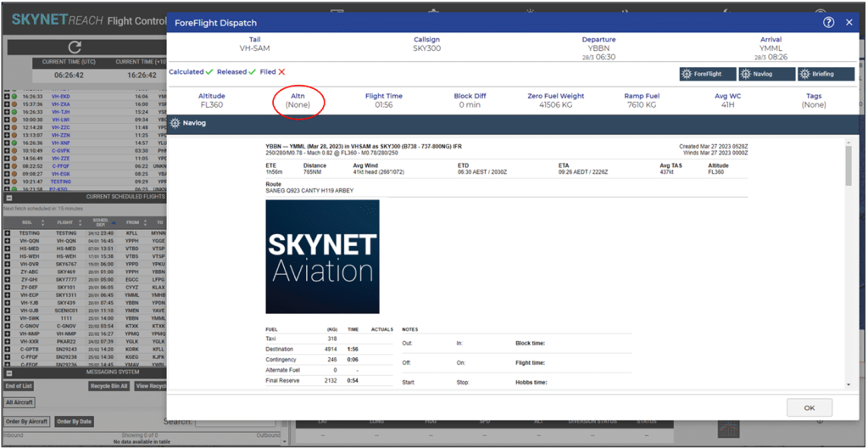Select Order By Aircraft
This screenshot has width=868, height=448.
point(26,422)
